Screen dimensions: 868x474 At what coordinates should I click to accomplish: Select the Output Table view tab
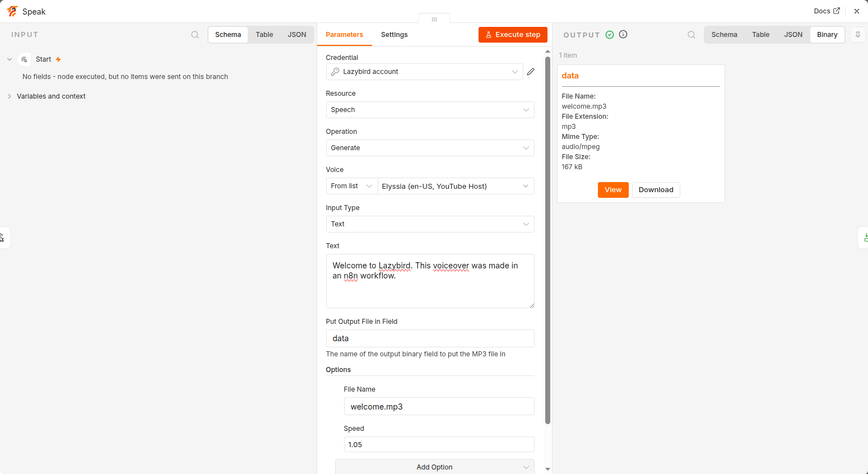[761, 35]
